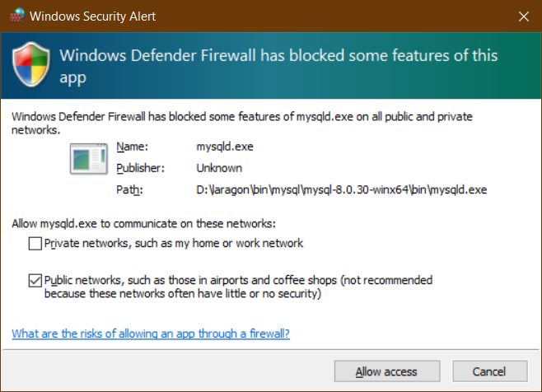The width and height of the screenshot is (542, 392).
Task: Click the Private networks label text
Action: point(174,244)
